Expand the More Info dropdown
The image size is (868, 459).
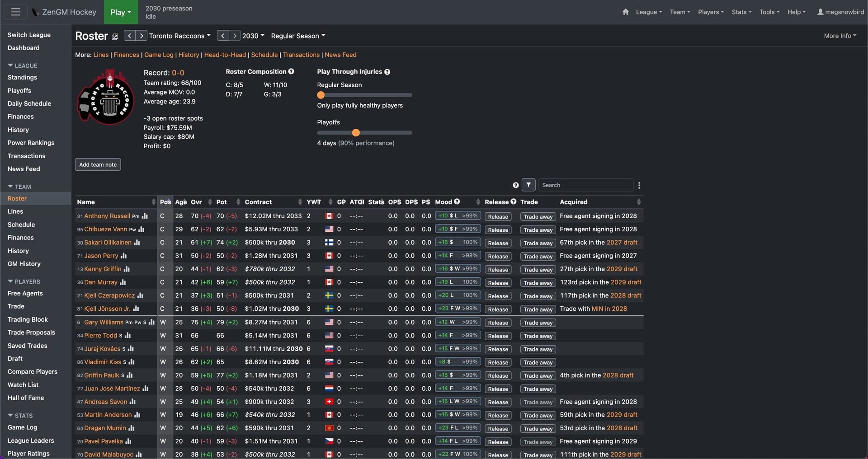coord(840,35)
